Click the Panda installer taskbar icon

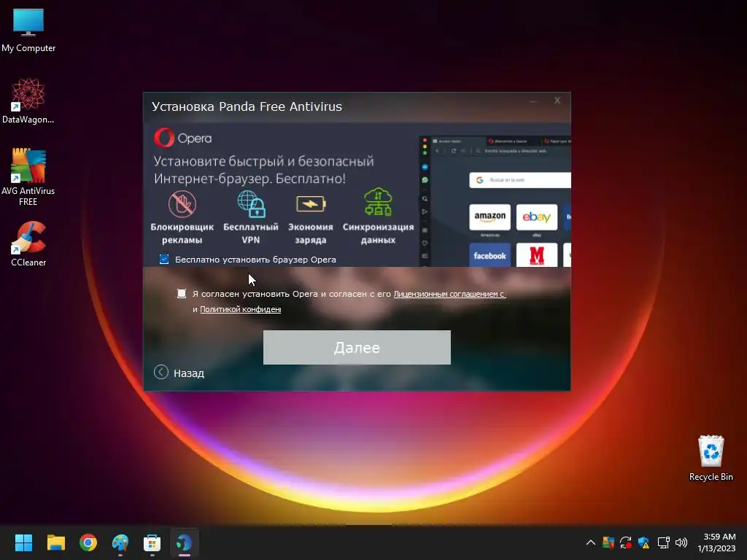click(x=184, y=542)
